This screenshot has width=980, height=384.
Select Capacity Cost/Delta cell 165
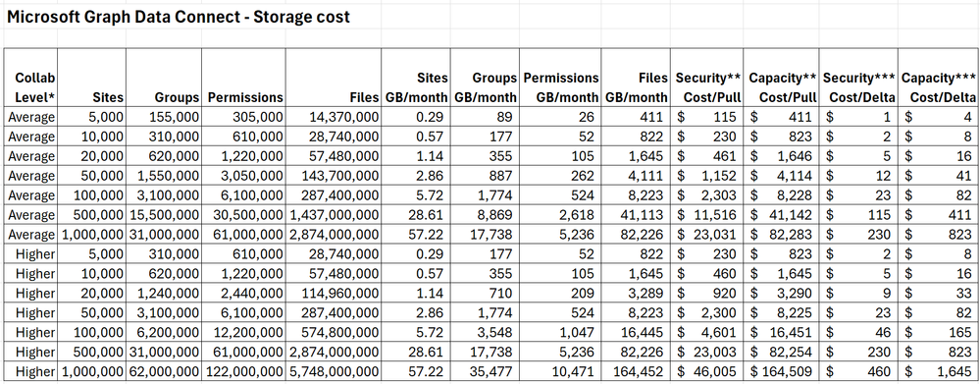(938, 333)
